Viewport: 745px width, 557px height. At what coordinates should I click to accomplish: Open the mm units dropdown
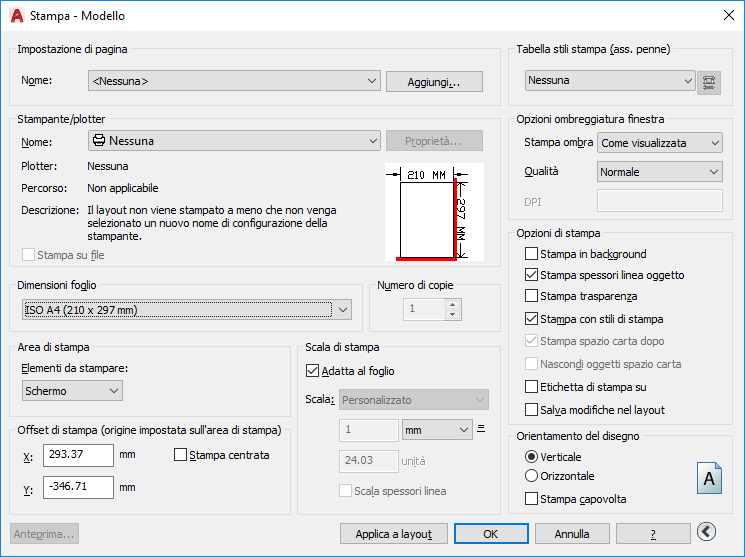437,430
